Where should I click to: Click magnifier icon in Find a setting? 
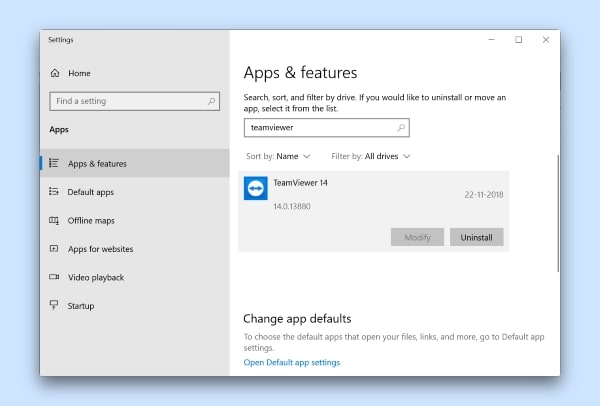(x=211, y=101)
